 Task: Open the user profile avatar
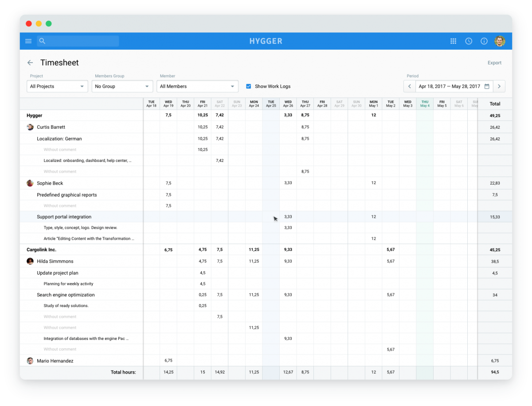click(x=500, y=41)
